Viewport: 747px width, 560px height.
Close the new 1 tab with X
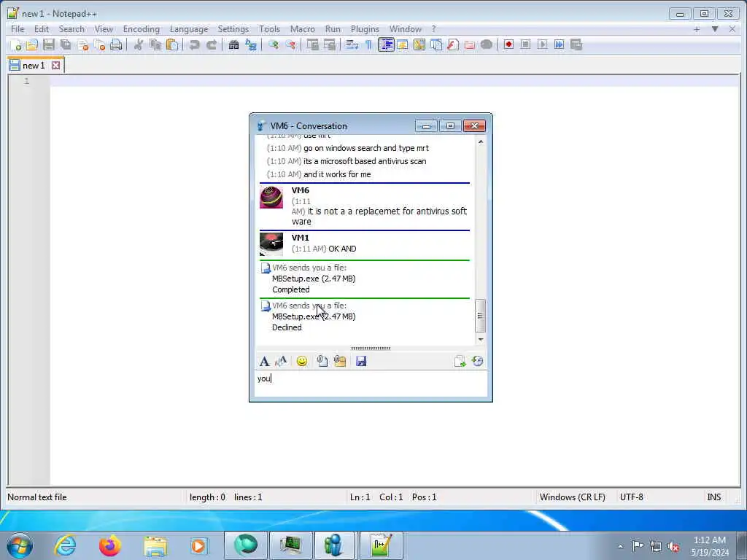click(x=55, y=65)
